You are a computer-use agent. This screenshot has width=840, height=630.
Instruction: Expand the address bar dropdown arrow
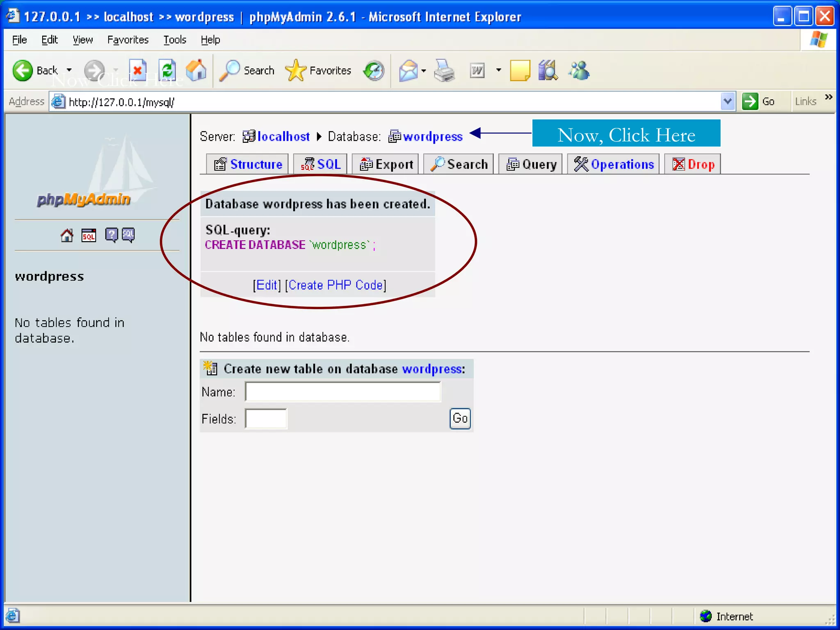click(x=727, y=101)
